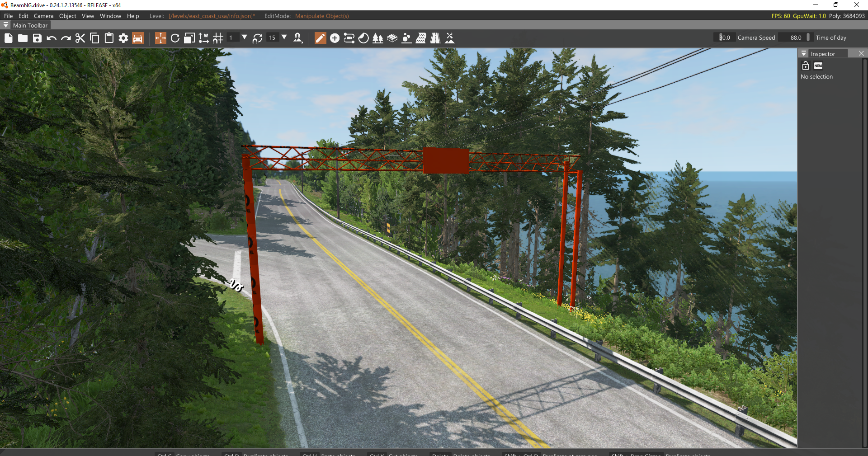Undo the last action
The height and width of the screenshot is (456, 868).
(52, 38)
